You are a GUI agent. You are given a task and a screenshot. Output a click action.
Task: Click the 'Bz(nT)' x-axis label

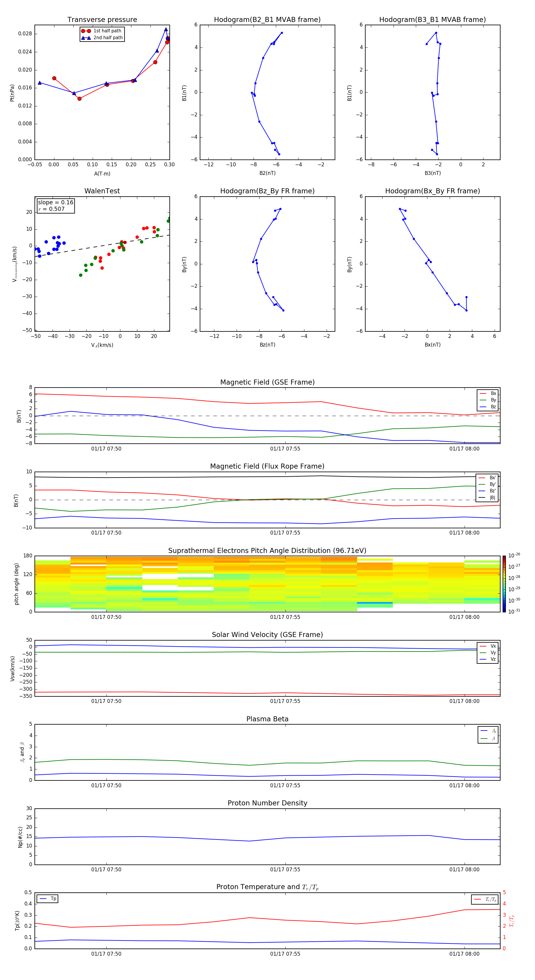tap(267, 345)
